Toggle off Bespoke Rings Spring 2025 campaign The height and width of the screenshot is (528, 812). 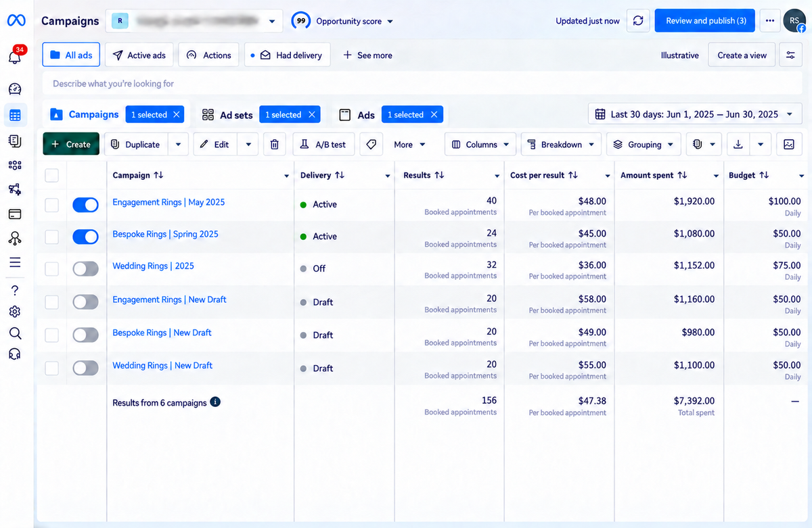85,237
